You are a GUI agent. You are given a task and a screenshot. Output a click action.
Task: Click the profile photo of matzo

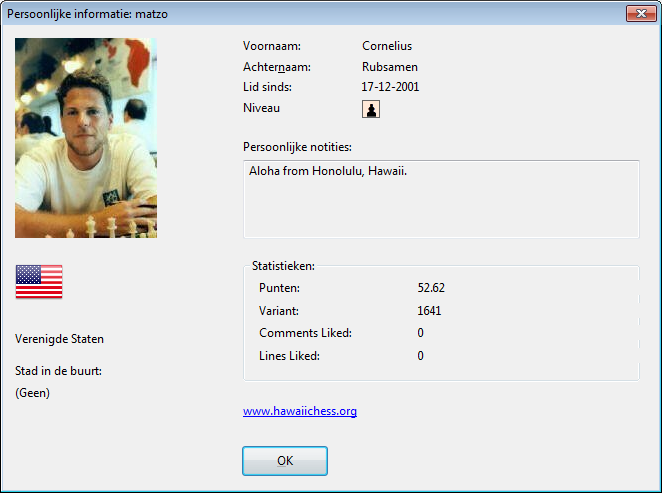coord(86,138)
